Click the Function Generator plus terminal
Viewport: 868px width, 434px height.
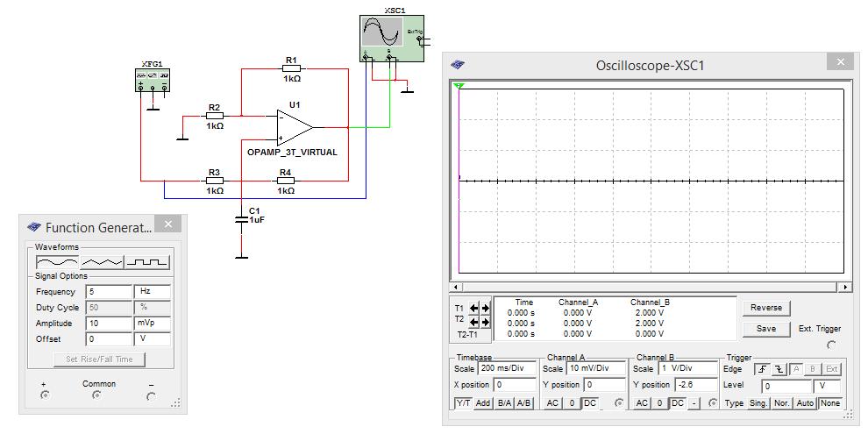(x=45, y=395)
